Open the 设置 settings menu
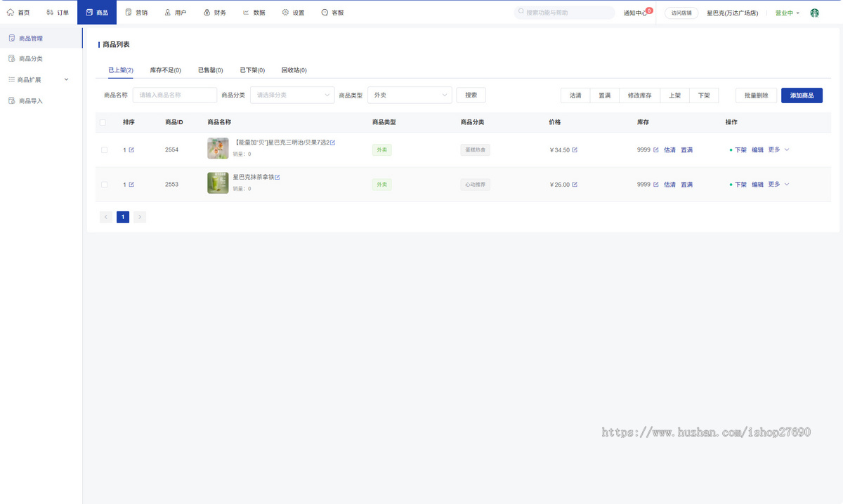This screenshot has width=843, height=504. pyautogui.click(x=294, y=13)
